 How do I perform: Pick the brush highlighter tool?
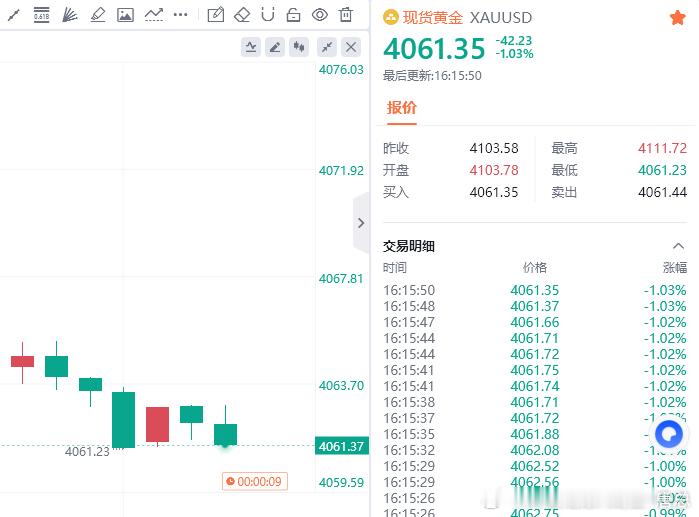click(x=98, y=15)
